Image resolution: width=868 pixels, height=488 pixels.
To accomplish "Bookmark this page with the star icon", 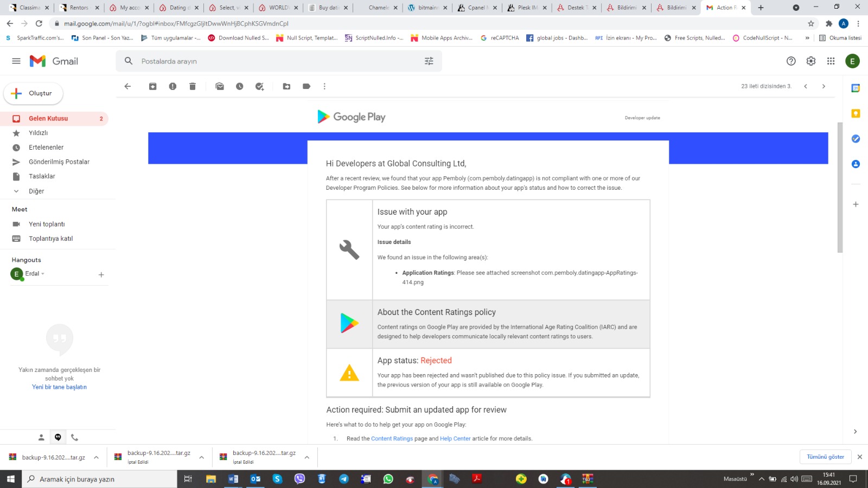I will point(811,23).
